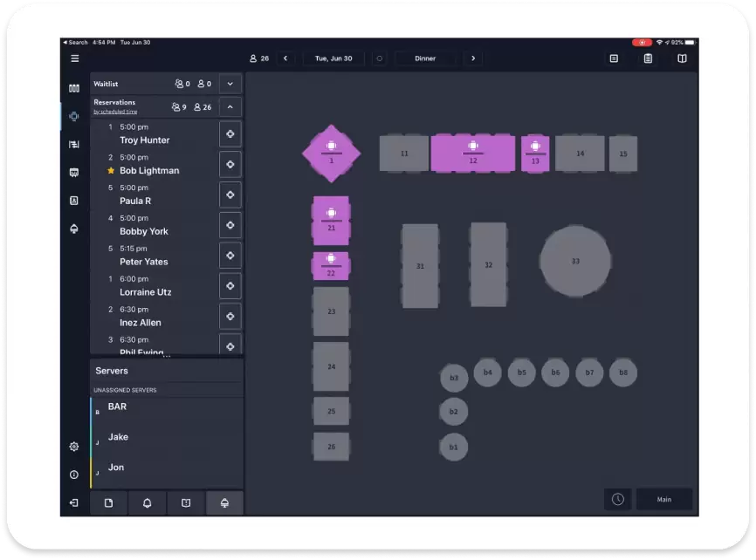The height and width of the screenshot is (560, 756).
Task: Open the book icon in top bar
Action: pos(682,58)
